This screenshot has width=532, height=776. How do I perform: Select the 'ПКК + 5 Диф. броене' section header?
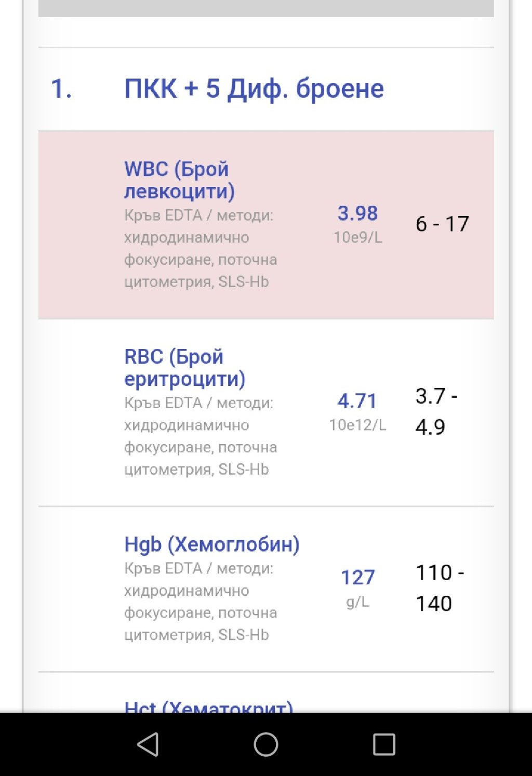point(254,88)
